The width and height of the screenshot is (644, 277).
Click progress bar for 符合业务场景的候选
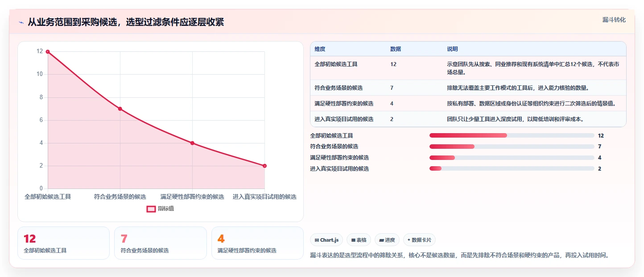click(x=512, y=147)
